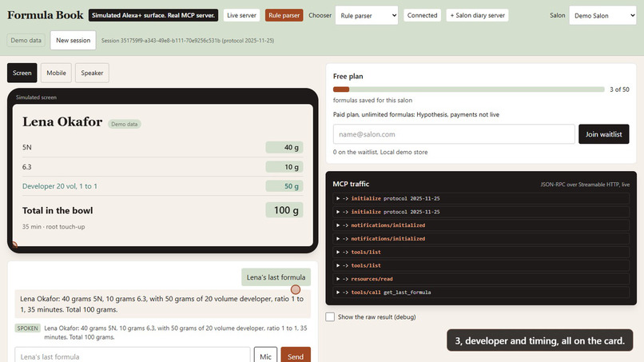Click the waitlist email input field
The width and height of the screenshot is (644, 362).
[x=454, y=134]
